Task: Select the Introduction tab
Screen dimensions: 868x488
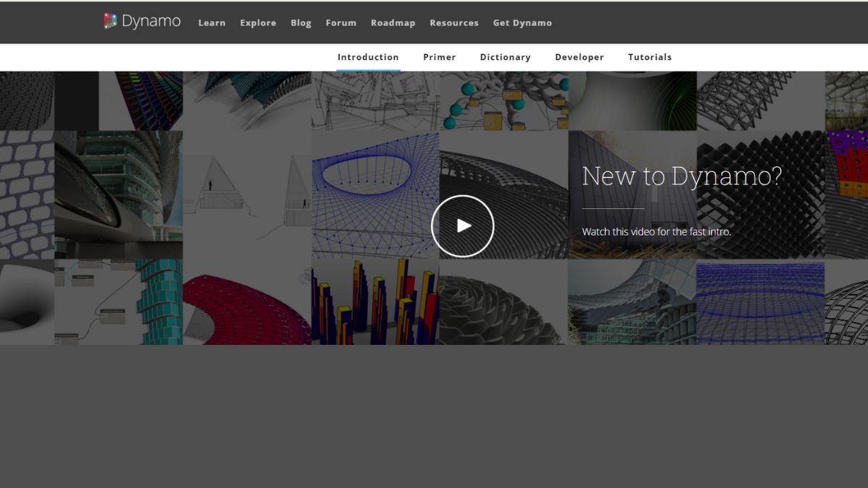Action: pyautogui.click(x=368, y=57)
